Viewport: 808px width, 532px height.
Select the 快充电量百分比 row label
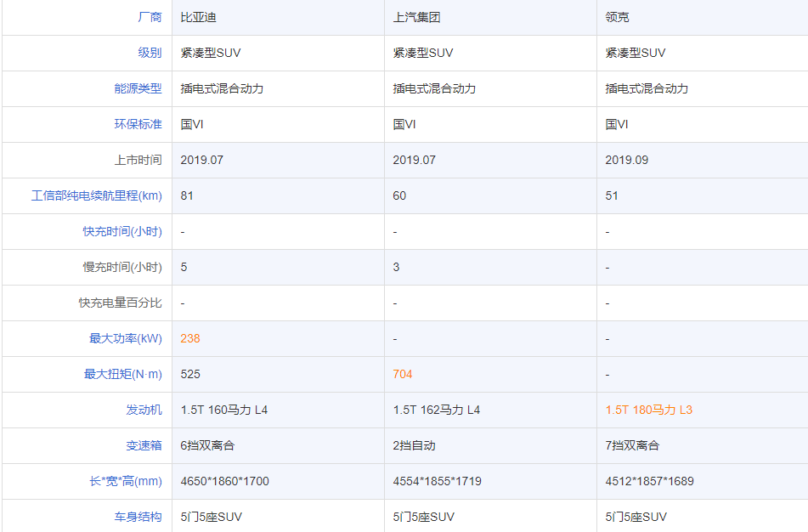pyautogui.click(x=120, y=303)
